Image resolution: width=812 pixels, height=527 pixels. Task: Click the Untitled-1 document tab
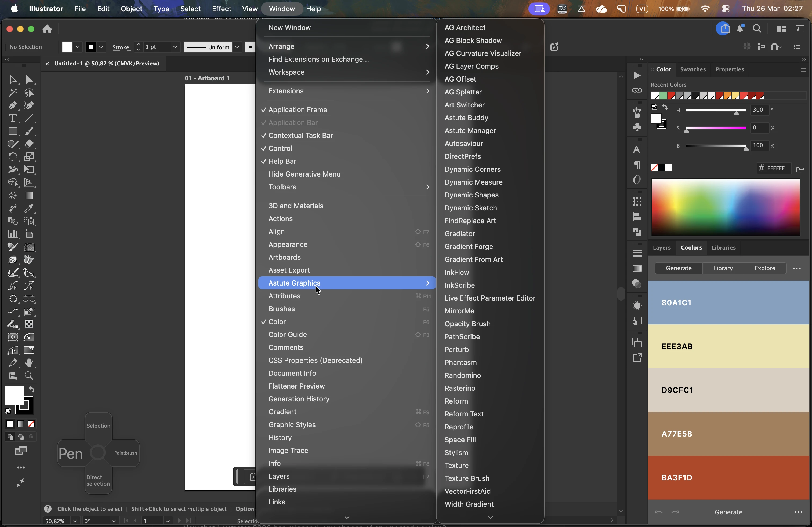[106, 64]
